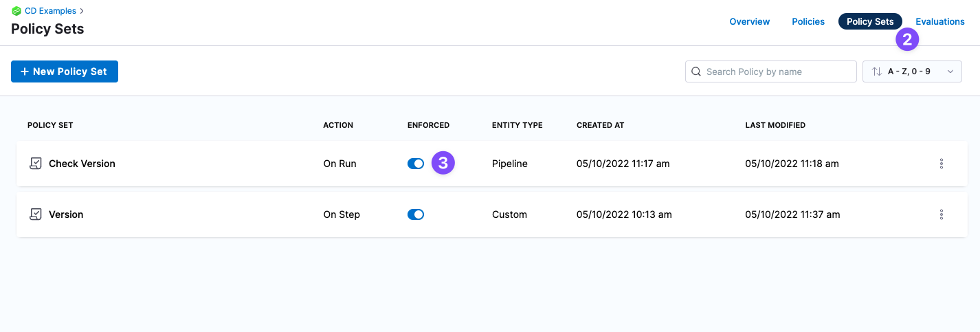Open the Version row three-dot menu

pos(941,214)
